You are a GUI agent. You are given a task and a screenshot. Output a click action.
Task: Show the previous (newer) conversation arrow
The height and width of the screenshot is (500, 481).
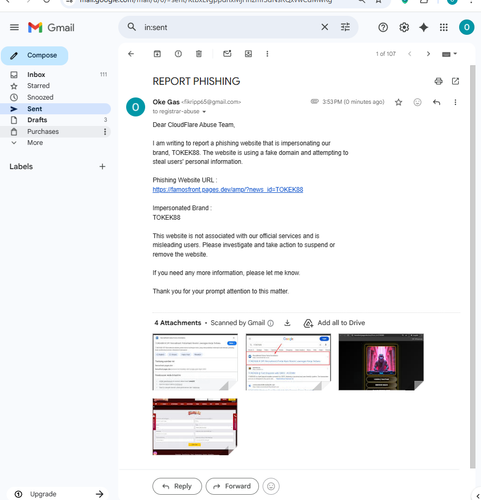410,54
